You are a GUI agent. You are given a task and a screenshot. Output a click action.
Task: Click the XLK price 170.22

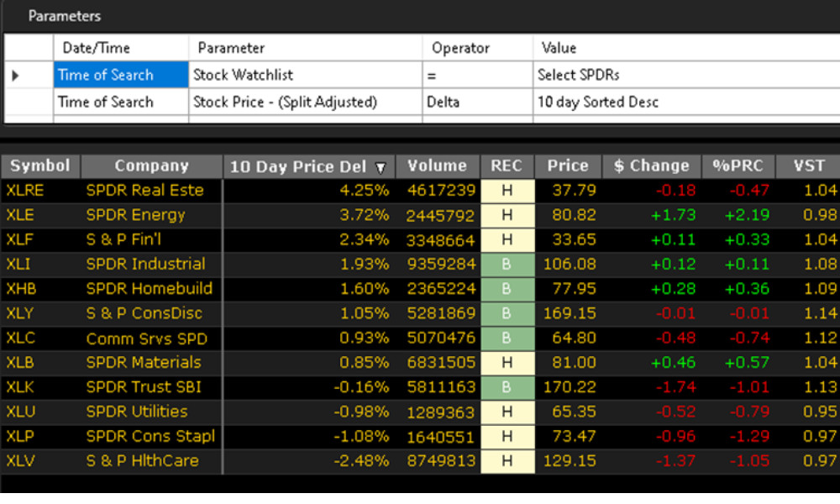tap(570, 387)
